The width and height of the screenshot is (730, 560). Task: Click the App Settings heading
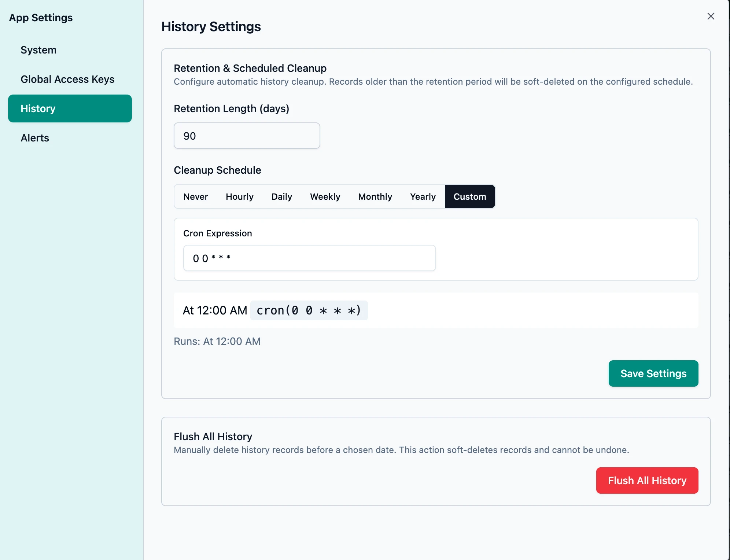(41, 17)
